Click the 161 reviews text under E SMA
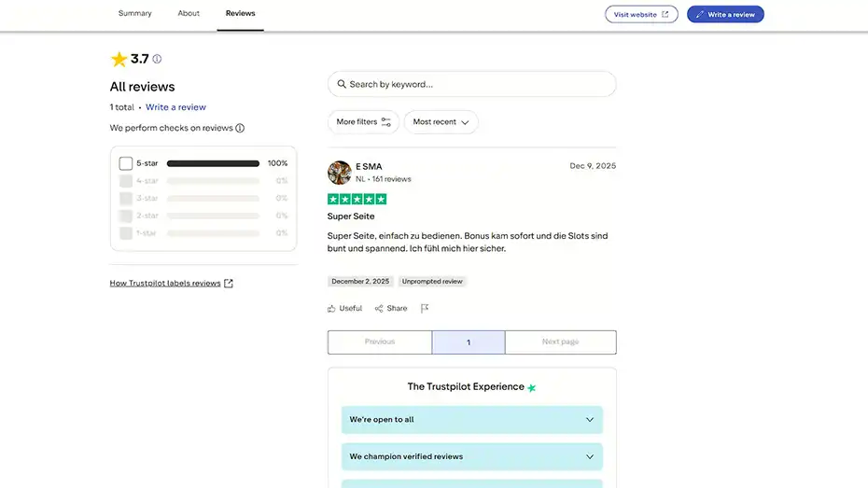This screenshot has width=868, height=488. (391, 179)
